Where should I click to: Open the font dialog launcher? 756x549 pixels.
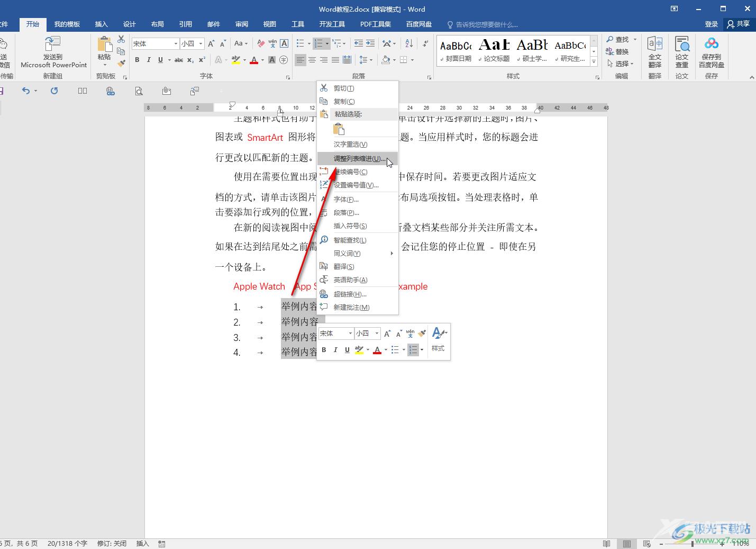pyautogui.click(x=288, y=77)
